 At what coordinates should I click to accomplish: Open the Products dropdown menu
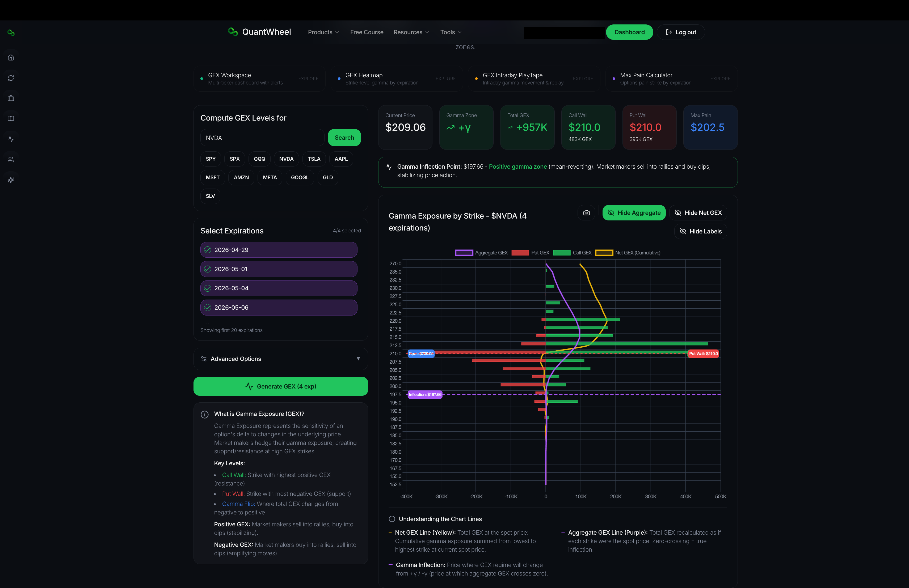point(323,32)
